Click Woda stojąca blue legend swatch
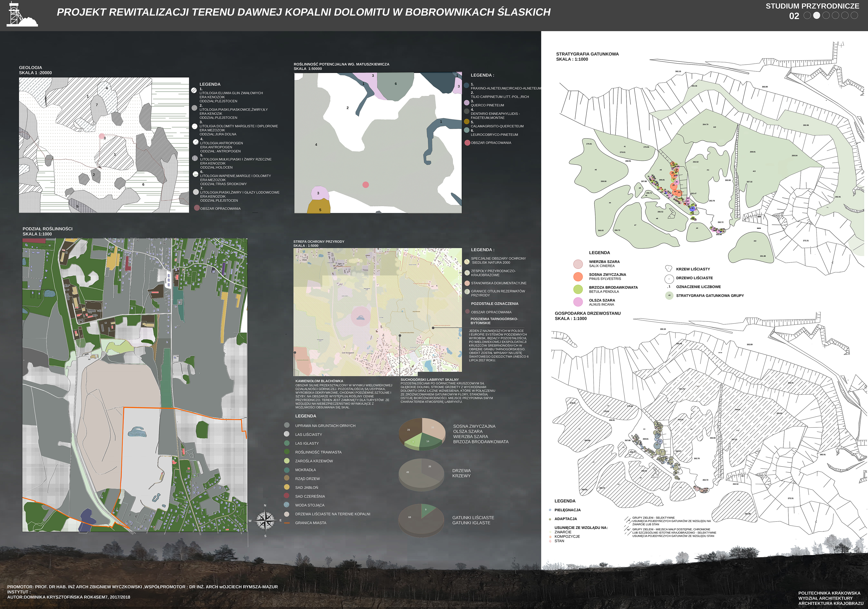Screen dimensions: 868x609 [287, 505]
